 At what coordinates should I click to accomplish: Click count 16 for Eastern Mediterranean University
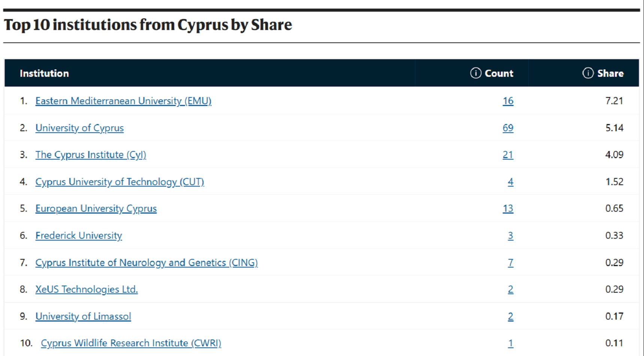(508, 101)
